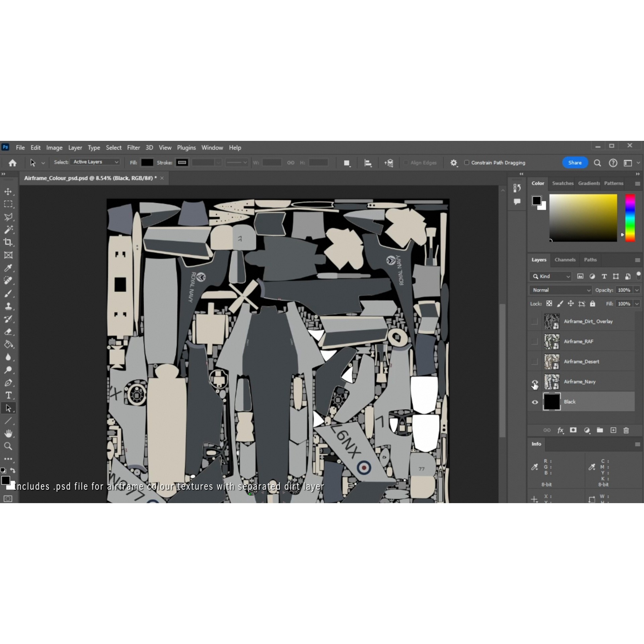The width and height of the screenshot is (644, 644).
Task: Select the Magic Wand tool
Action: [x=8, y=229]
